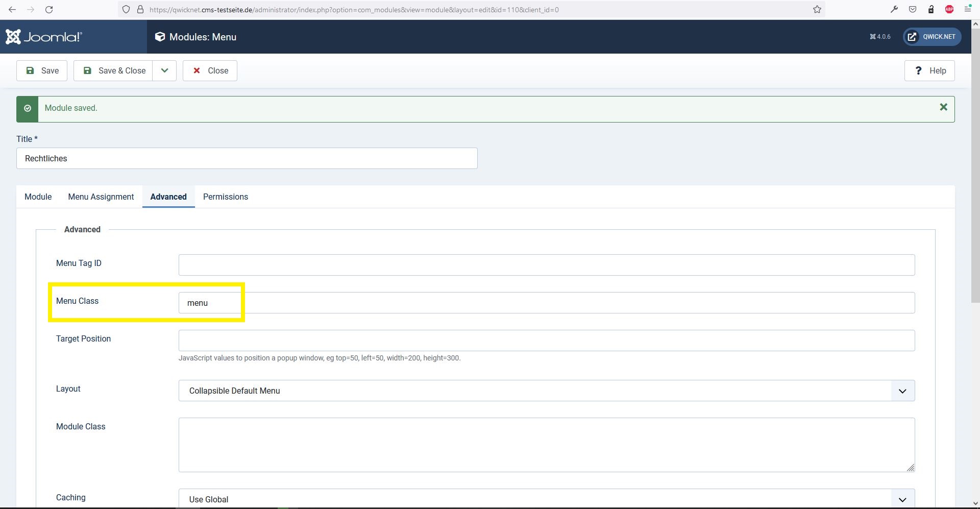Click the Joomla! logo in header
This screenshot has width=980, height=509.
tap(44, 37)
